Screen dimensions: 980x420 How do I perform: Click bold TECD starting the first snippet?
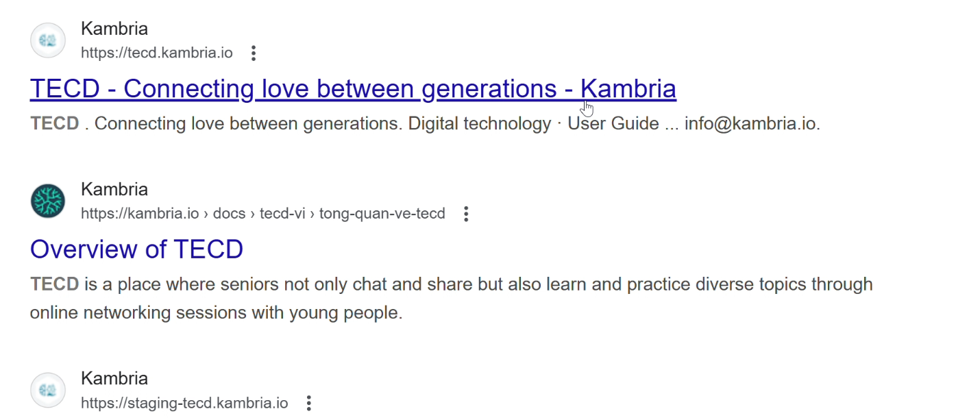[54, 124]
